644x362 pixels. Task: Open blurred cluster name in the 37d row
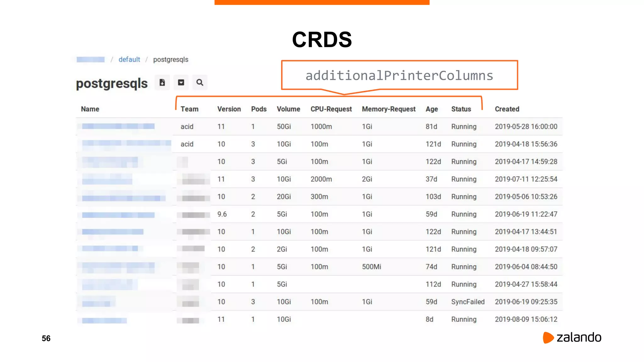(x=107, y=179)
